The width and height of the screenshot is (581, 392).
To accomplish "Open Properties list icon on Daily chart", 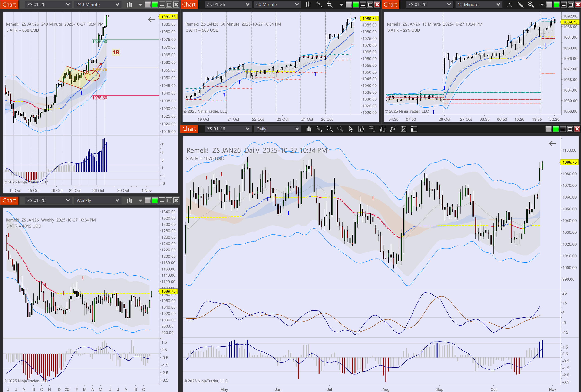I will (x=414, y=129).
